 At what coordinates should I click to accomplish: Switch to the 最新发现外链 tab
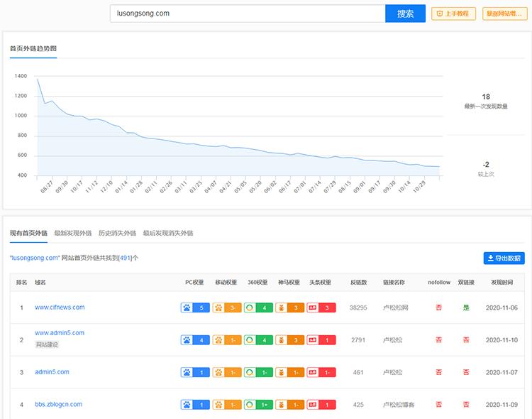(x=73, y=233)
